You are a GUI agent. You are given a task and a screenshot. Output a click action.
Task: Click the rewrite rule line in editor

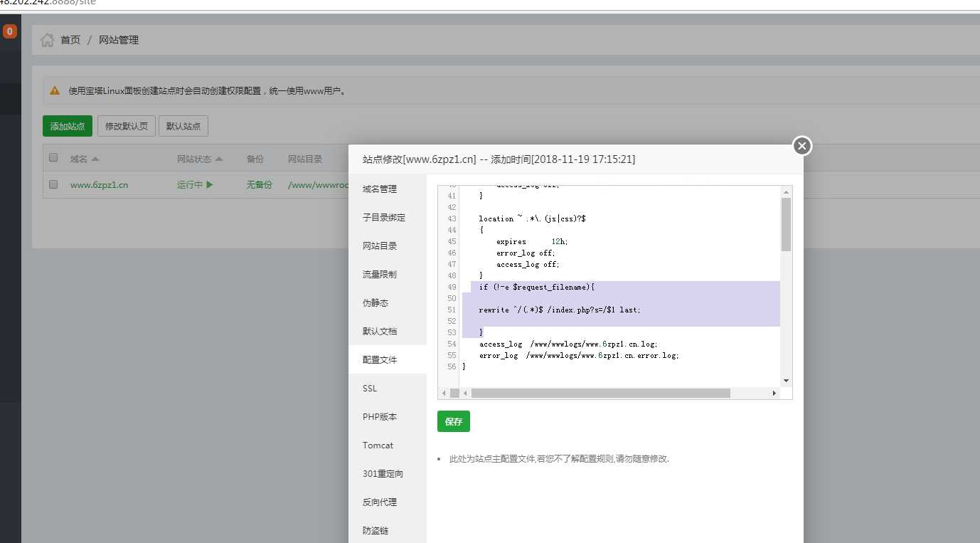pyautogui.click(x=560, y=310)
